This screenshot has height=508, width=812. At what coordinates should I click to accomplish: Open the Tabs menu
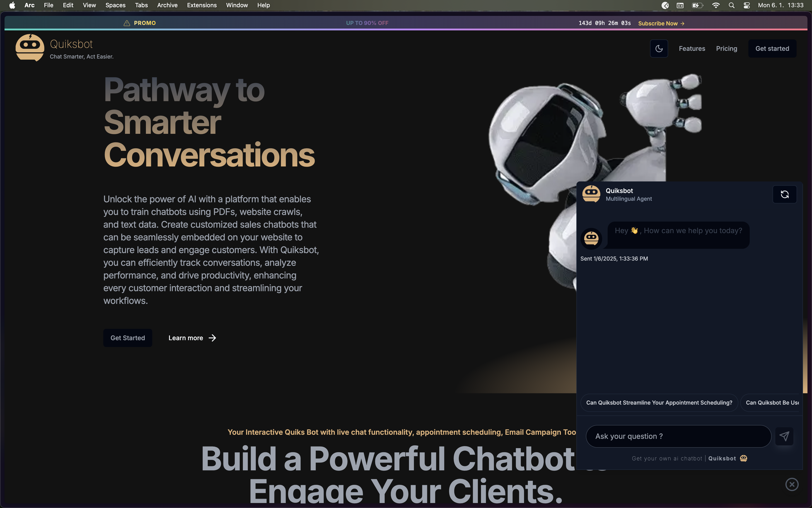141,5
